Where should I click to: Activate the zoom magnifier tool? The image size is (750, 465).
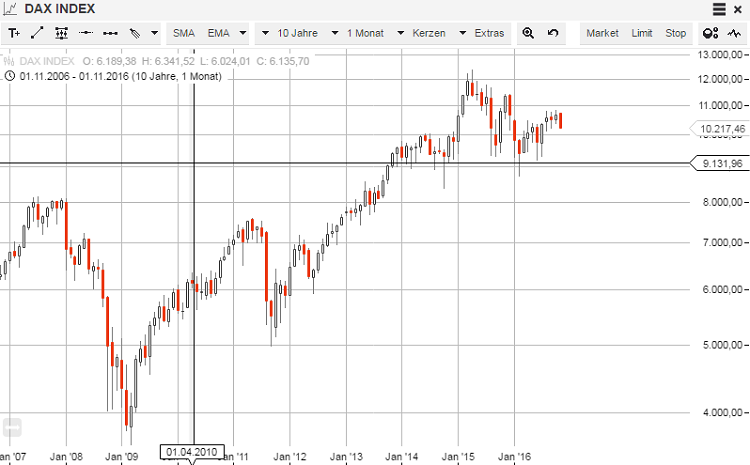tap(528, 33)
